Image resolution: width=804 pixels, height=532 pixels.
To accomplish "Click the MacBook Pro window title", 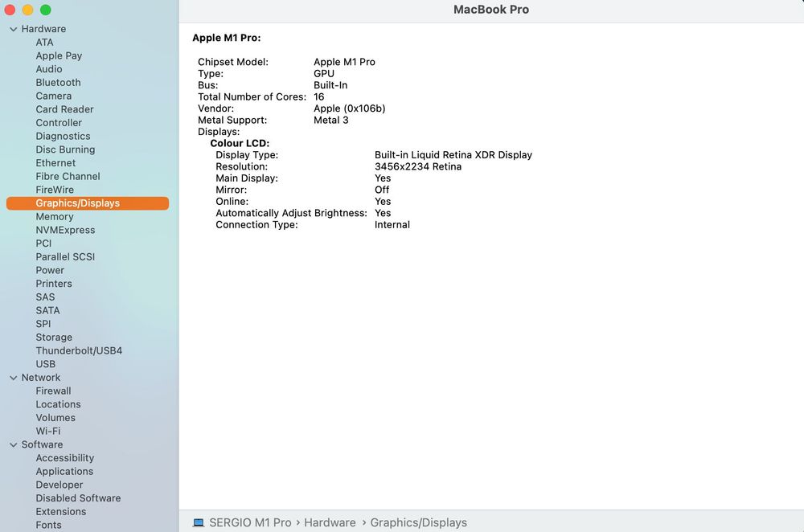I will click(491, 10).
